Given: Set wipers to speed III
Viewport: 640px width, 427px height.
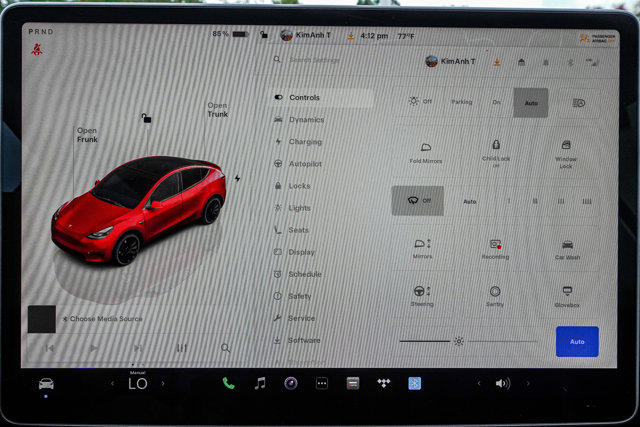Looking at the screenshot, I should 561,201.
